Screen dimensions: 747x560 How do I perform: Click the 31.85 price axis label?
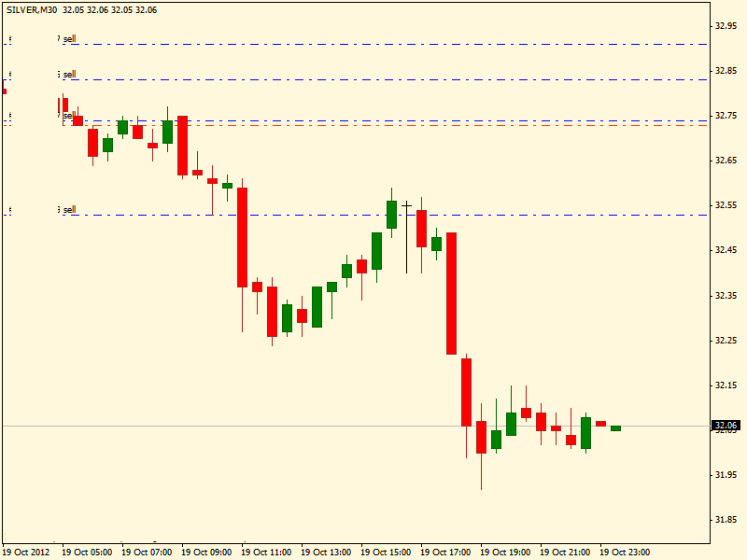tap(726, 520)
